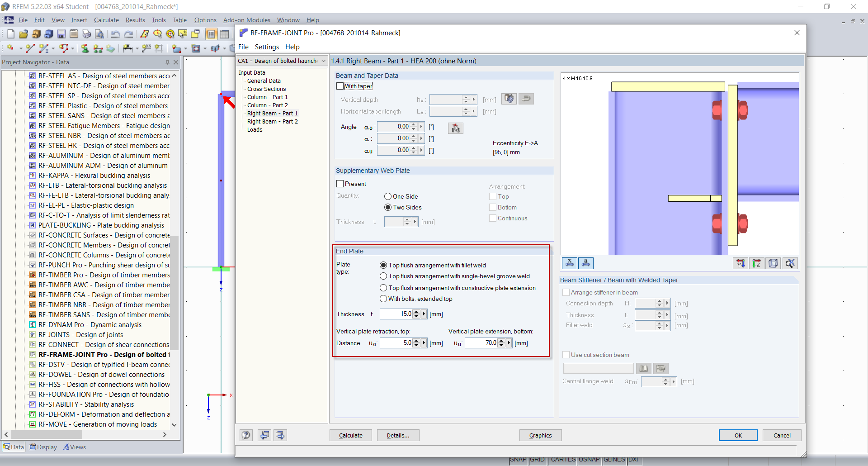Click the axis labels display icon in graphic panel
This screenshot has width=868, height=466.
click(x=586, y=263)
